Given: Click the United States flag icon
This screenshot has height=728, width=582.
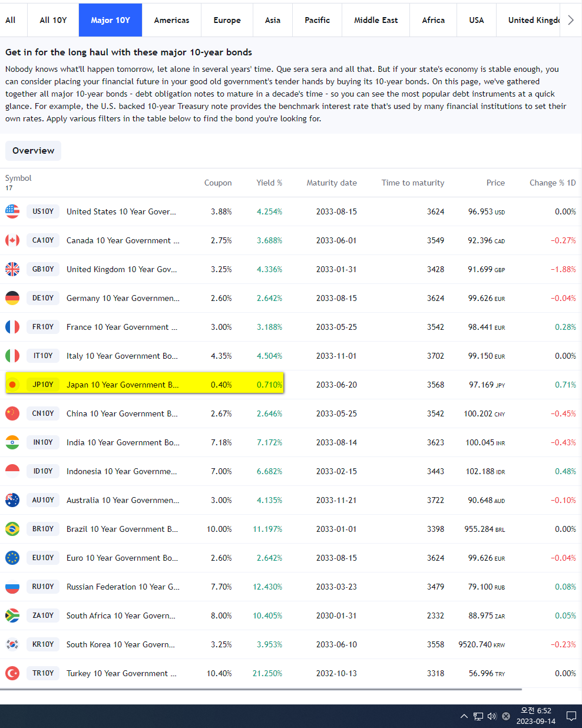Looking at the screenshot, I should coord(12,211).
